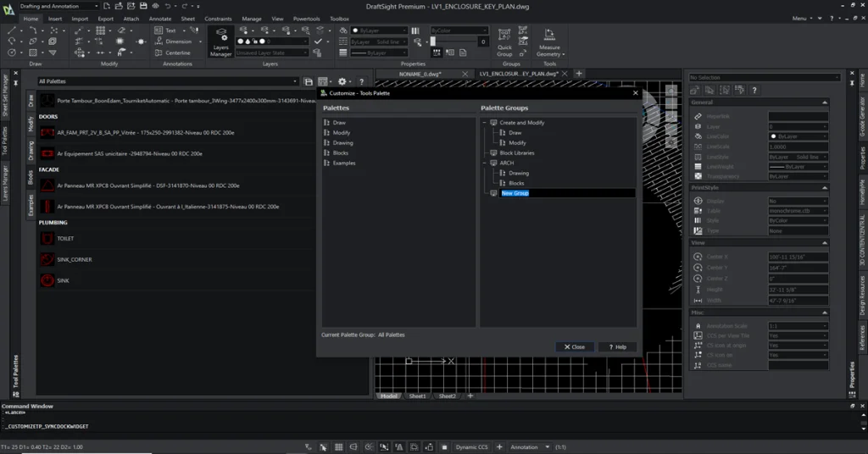
Task: Select Examples in the Palettes list
Action: pos(343,163)
